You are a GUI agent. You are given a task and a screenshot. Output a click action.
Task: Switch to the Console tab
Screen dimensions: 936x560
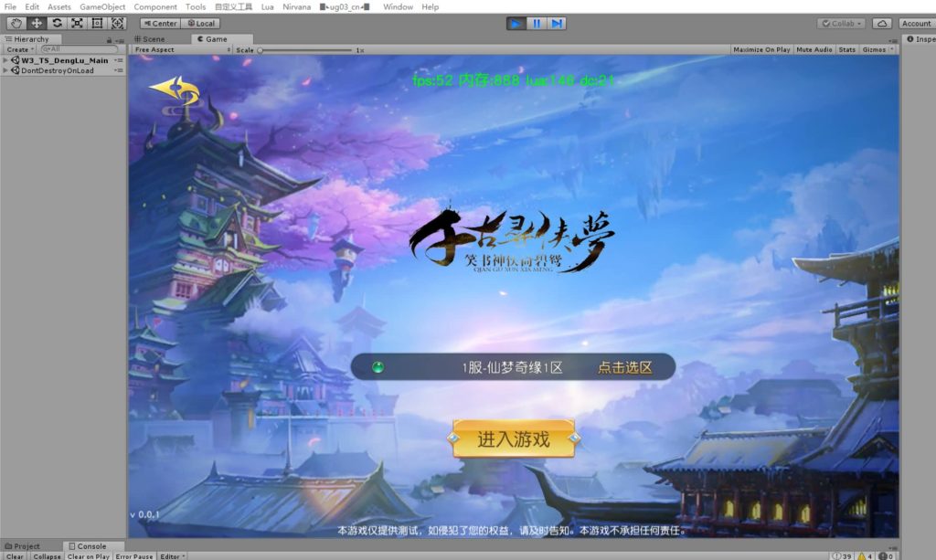pos(91,545)
